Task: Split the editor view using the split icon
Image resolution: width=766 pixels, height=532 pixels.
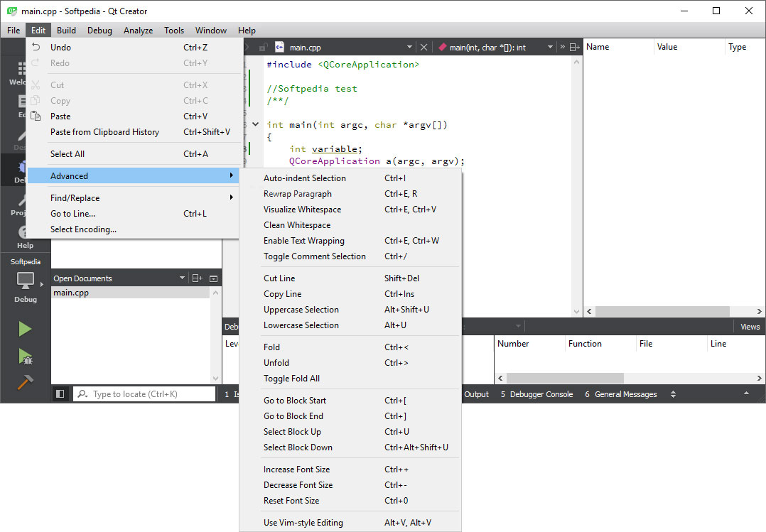Action: 574,48
